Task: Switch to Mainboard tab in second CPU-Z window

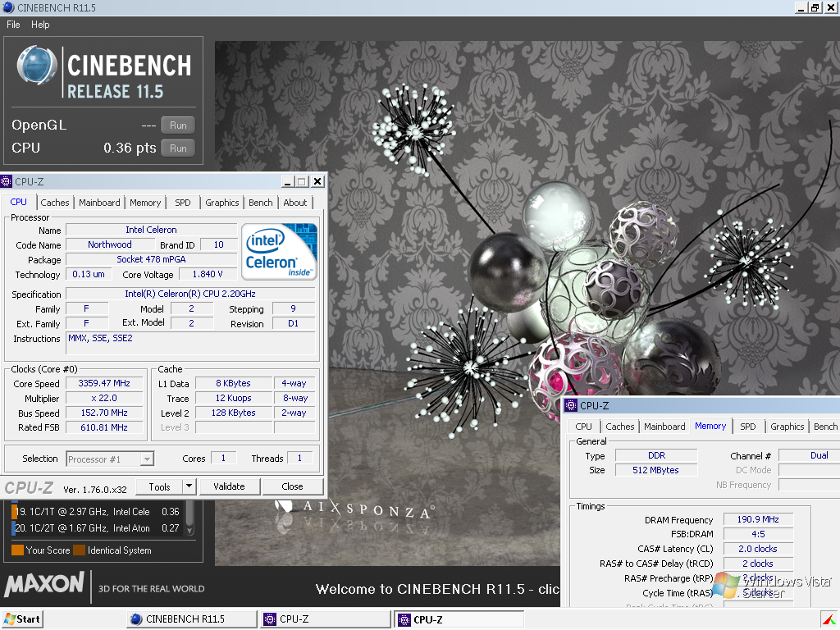Action: tap(664, 427)
